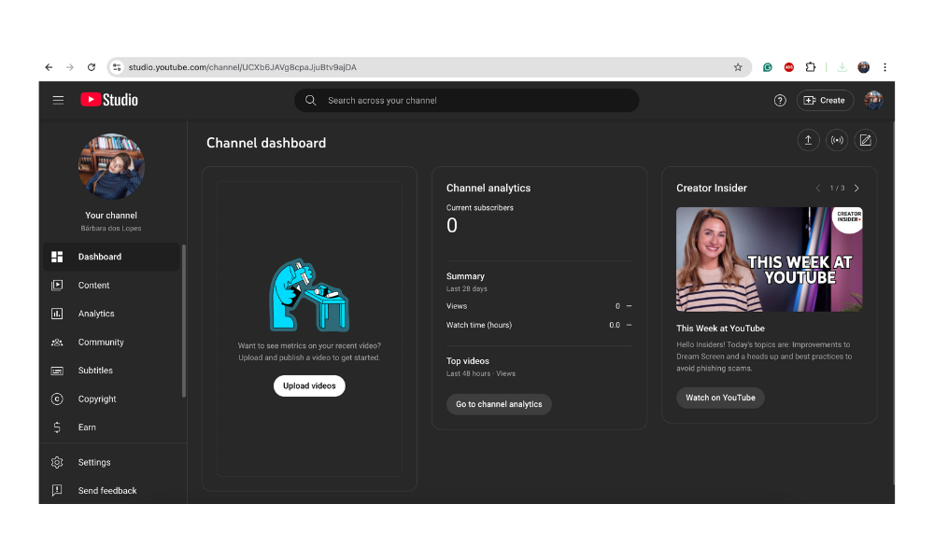Click the Send feedback icon
The height and width of the screenshot is (560, 934).
tap(57, 490)
